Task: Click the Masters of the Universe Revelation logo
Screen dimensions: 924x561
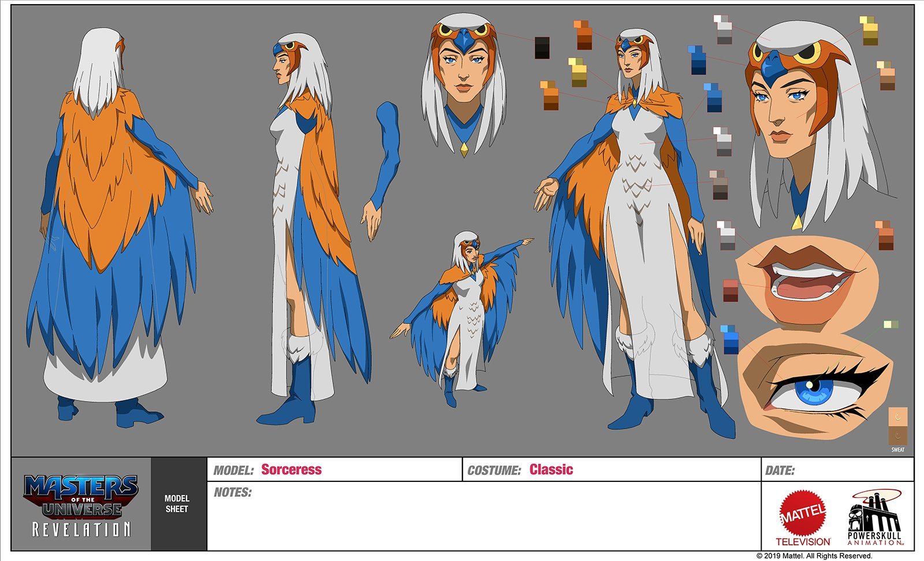Action: 81,506
